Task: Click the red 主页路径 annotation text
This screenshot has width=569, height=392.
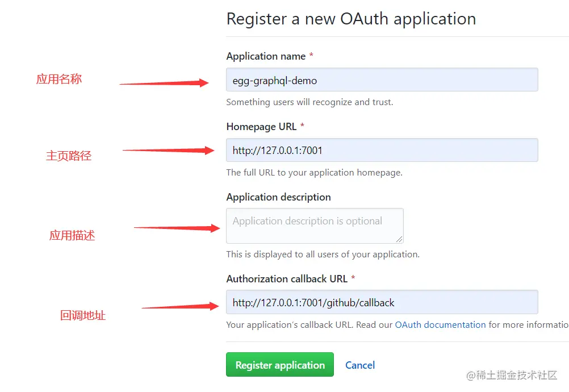Action: tap(69, 156)
